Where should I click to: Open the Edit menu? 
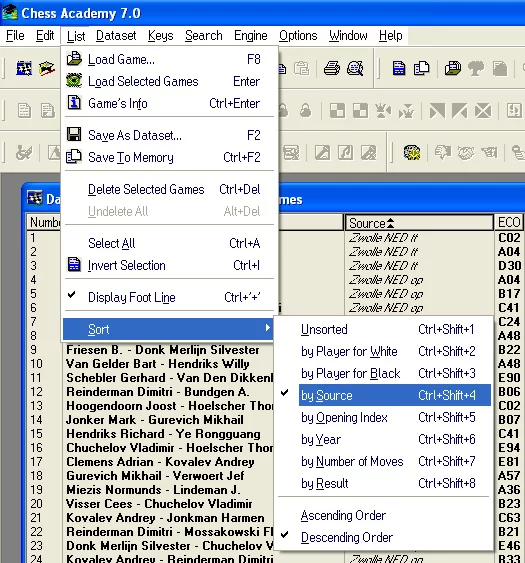pos(45,36)
